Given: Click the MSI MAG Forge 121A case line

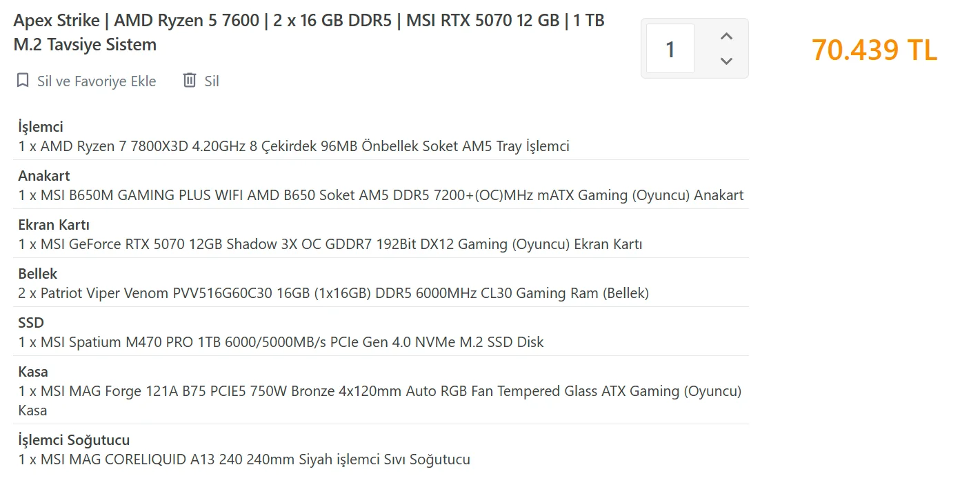Looking at the screenshot, I should point(379,392).
